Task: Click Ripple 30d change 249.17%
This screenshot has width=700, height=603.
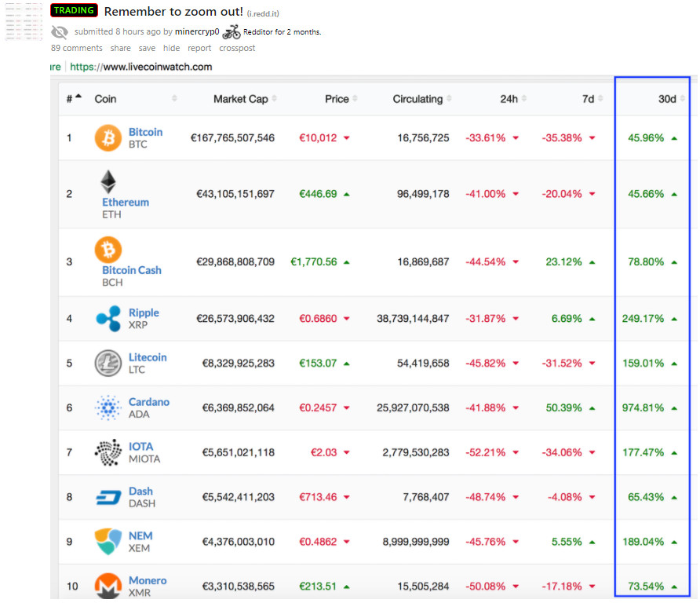Action: click(x=643, y=319)
